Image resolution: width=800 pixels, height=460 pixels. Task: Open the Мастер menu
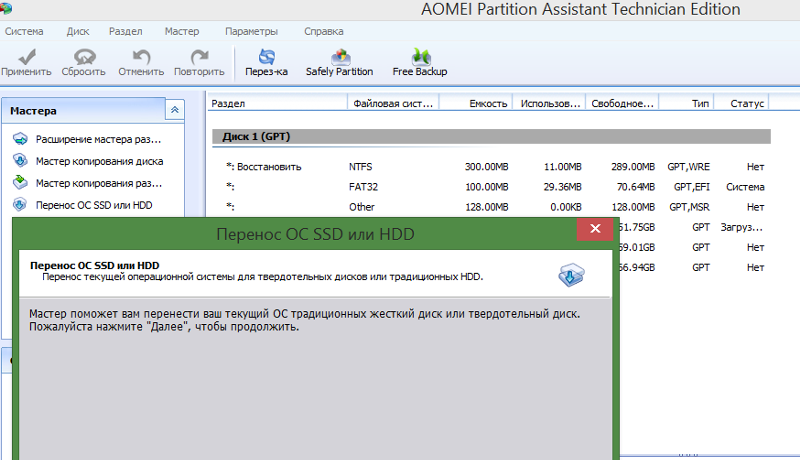[182, 31]
